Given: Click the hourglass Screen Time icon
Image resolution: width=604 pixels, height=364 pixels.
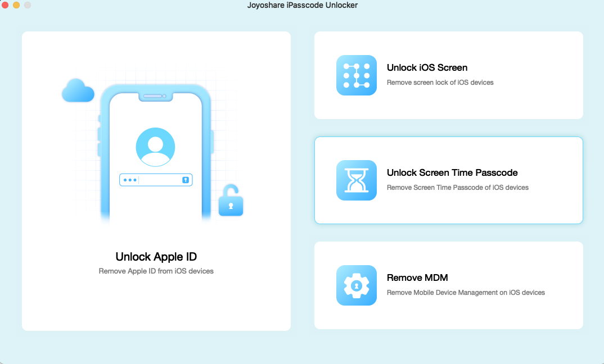Looking at the screenshot, I should tap(357, 180).
